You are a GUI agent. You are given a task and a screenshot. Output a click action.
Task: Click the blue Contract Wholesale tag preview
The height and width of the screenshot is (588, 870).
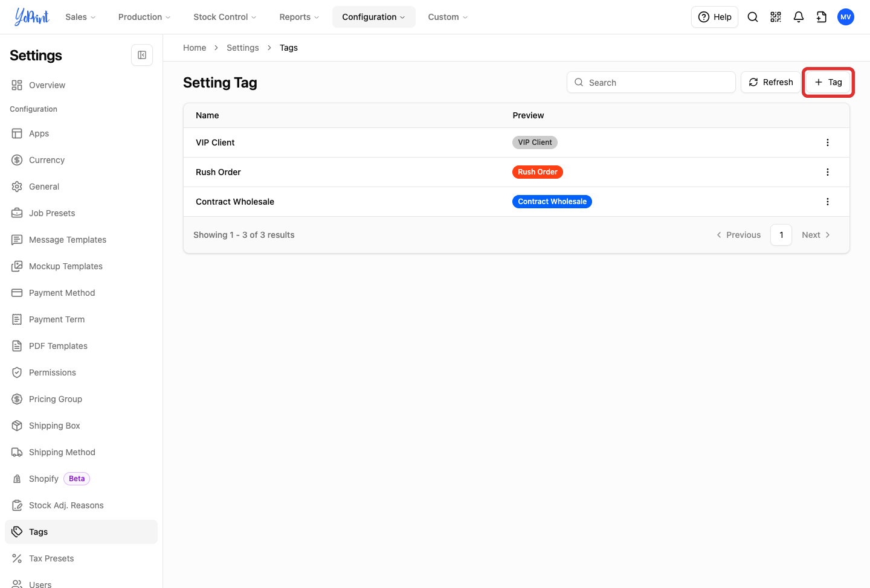552,202
